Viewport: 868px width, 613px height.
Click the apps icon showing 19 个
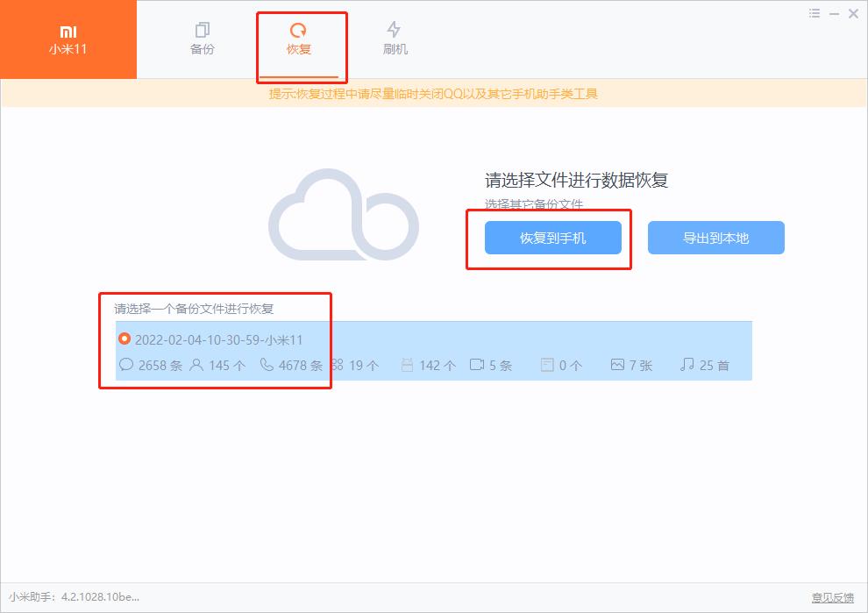[337, 365]
